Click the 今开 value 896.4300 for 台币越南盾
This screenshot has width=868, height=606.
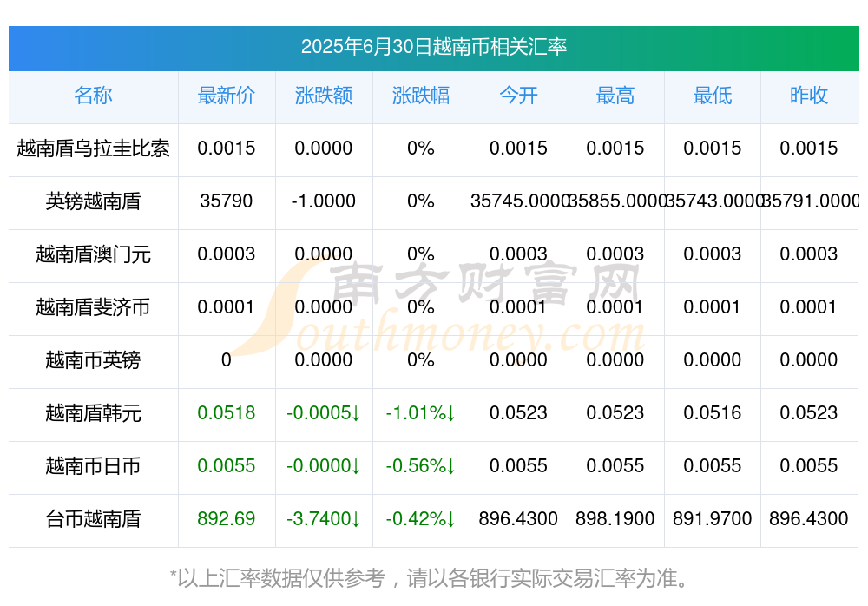(x=518, y=519)
